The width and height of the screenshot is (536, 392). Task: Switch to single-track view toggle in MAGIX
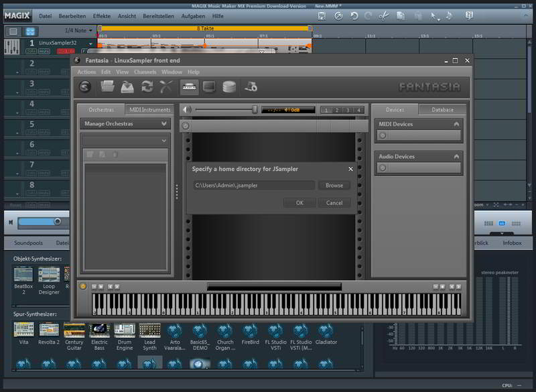point(13,31)
